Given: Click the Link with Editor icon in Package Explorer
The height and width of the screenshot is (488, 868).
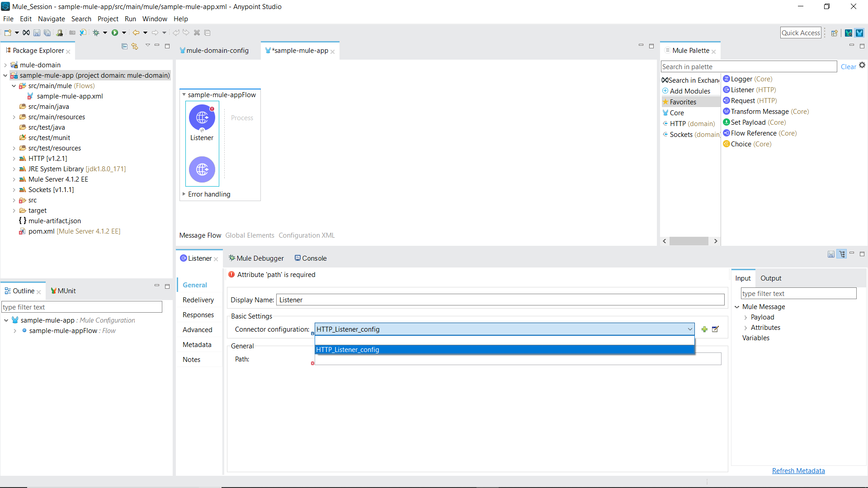Looking at the screenshot, I should tap(135, 46).
